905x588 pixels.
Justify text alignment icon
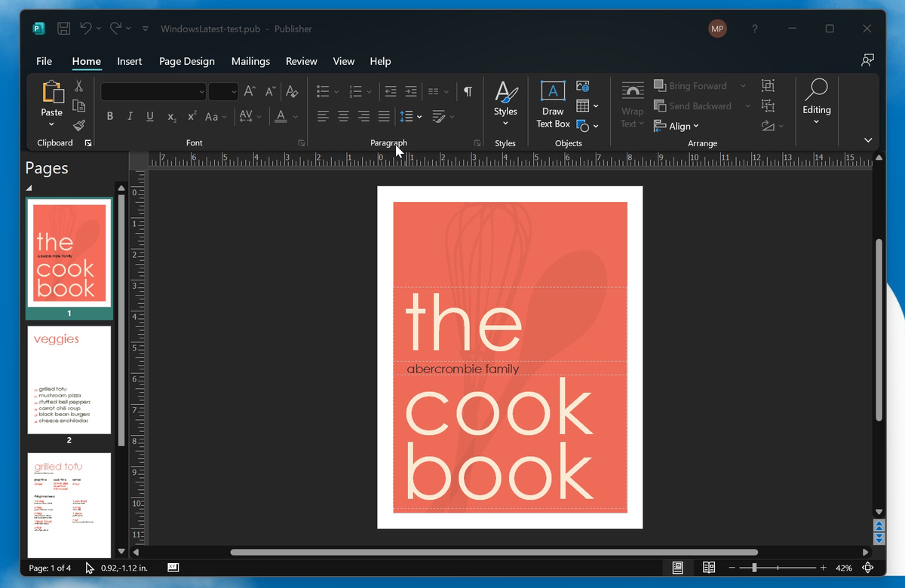[x=384, y=116]
